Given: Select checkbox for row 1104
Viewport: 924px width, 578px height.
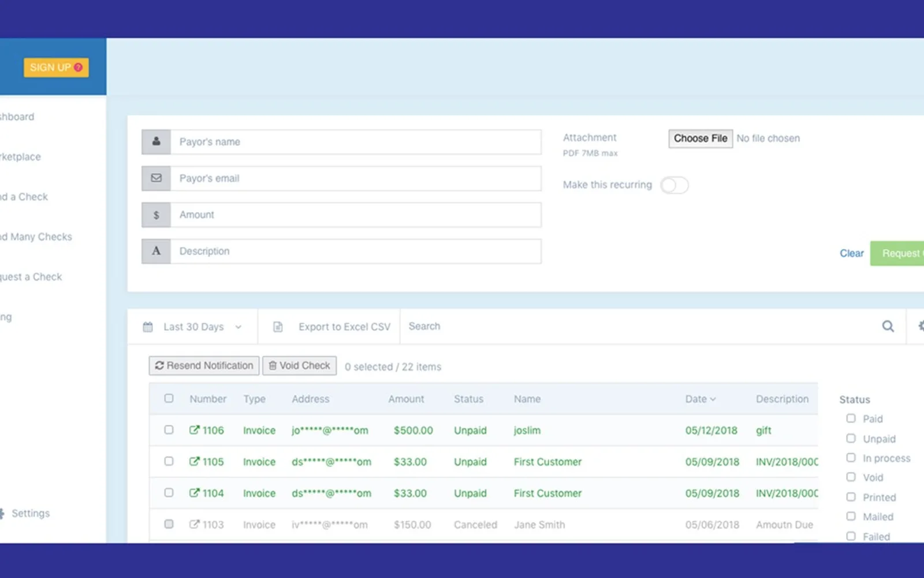Looking at the screenshot, I should (169, 492).
